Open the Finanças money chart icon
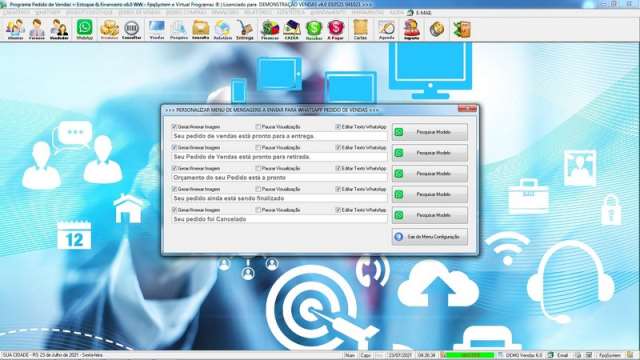This screenshot has width=640, height=360. [270, 29]
